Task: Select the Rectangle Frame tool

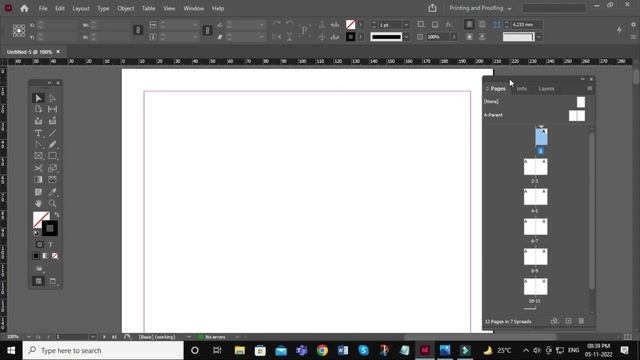Action: [x=38, y=156]
